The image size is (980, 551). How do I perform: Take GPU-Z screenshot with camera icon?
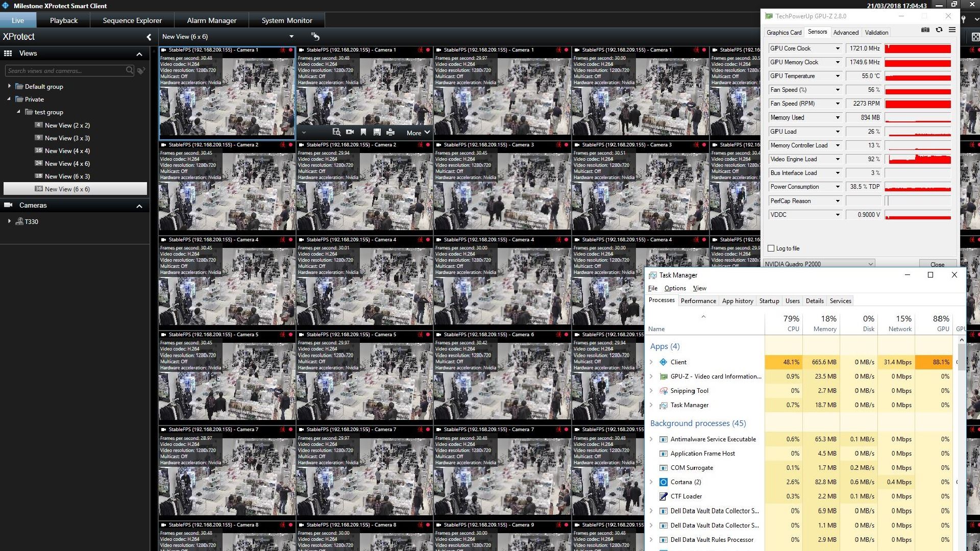[925, 30]
